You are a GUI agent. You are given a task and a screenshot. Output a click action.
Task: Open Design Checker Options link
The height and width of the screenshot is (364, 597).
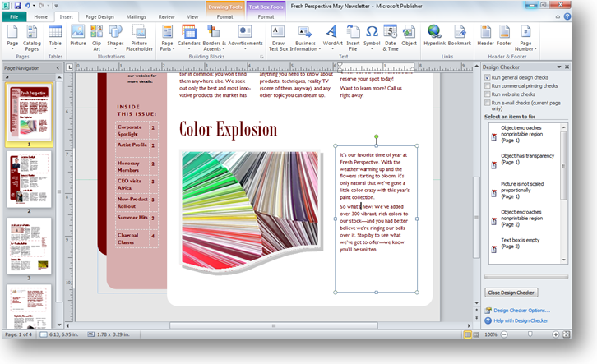521,311
